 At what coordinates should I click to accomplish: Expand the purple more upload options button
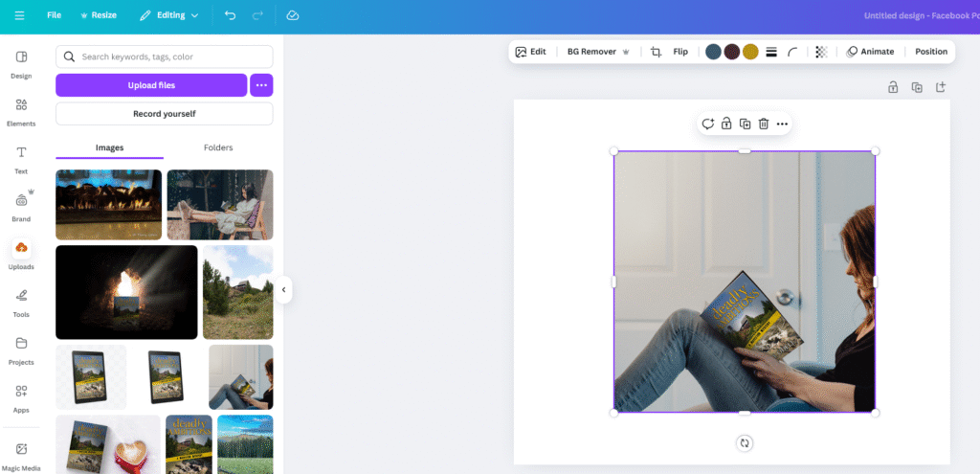click(261, 85)
